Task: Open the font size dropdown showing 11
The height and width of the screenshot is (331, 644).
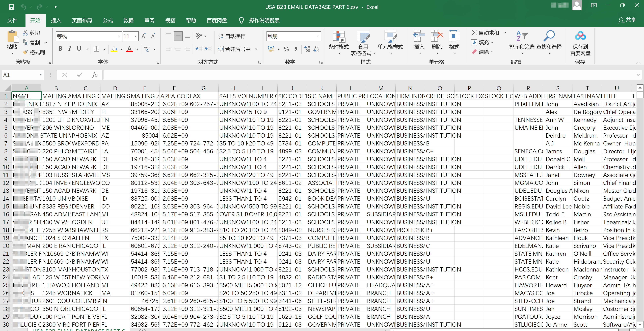Action: point(136,36)
